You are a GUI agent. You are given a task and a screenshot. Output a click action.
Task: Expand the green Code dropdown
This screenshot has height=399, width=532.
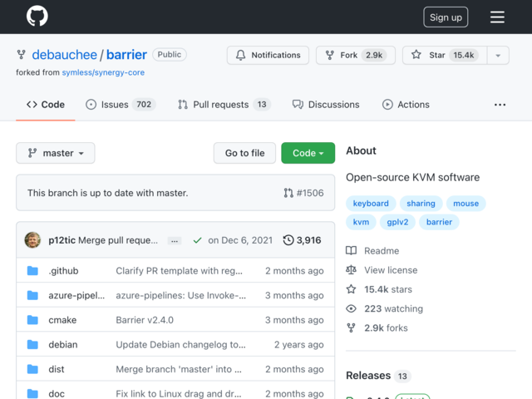point(308,153)
